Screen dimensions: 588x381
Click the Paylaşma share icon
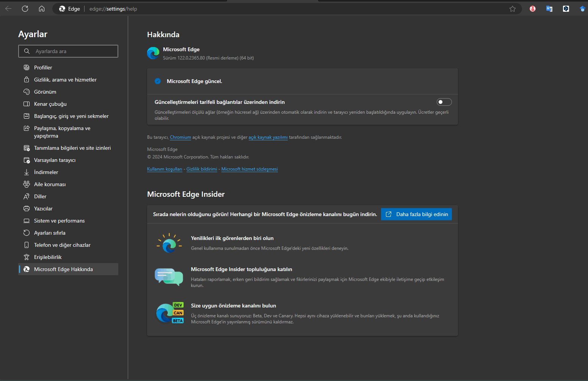pyautogui.click(x=27, y=128)
